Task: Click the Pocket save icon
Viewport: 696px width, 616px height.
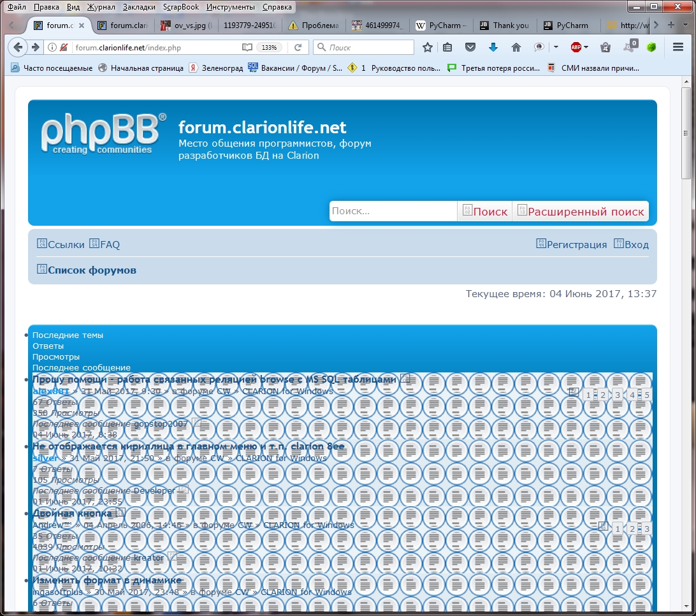Action: (x=470, y=47)
